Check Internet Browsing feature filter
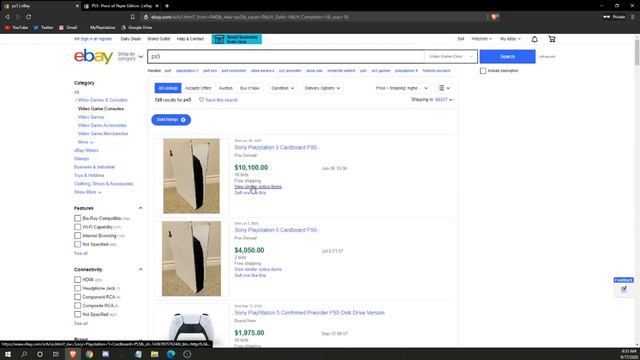Screen dimensions: 640x360 point(78,236)
